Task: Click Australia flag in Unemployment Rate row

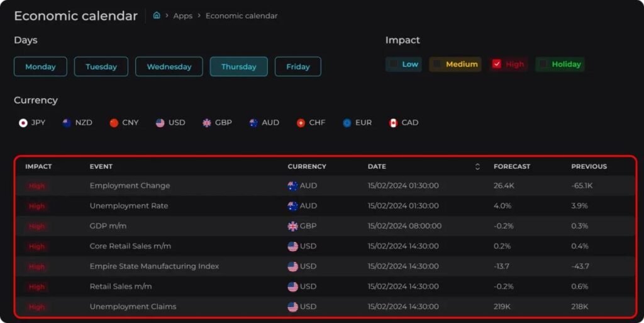Action: pos(292,206)
